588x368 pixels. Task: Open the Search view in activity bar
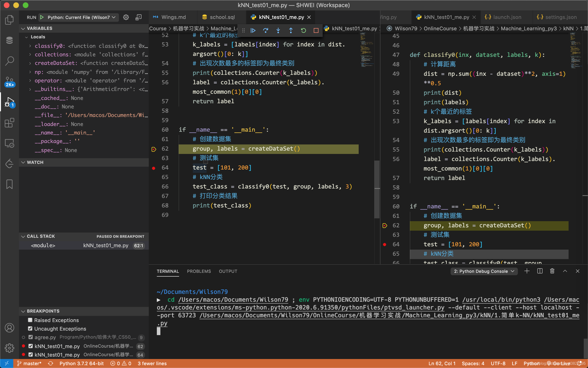(9, 61)
